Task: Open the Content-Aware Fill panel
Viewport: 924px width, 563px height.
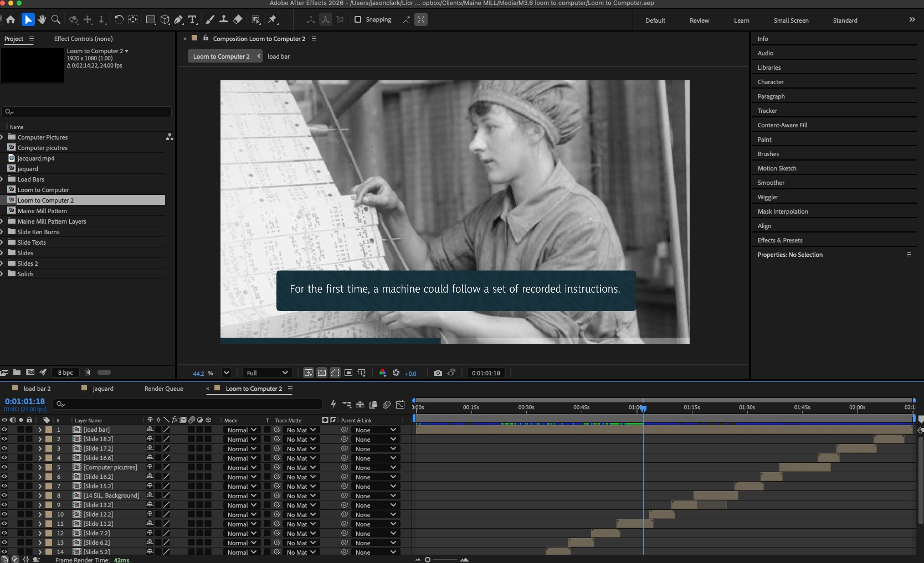Action: 782,125
